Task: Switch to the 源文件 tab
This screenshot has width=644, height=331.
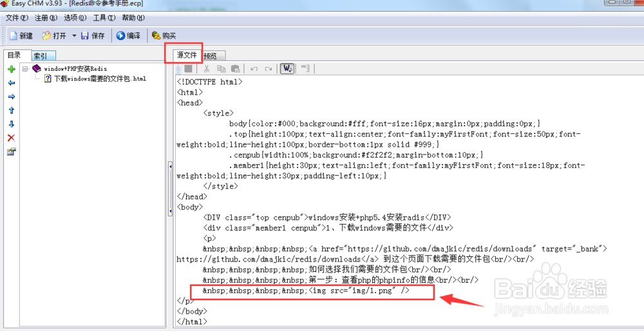Action: pyautogui.click(x=187, y=55)
